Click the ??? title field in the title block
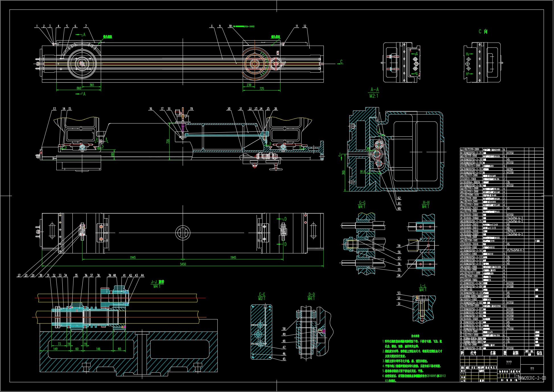 tap(508, 363)
